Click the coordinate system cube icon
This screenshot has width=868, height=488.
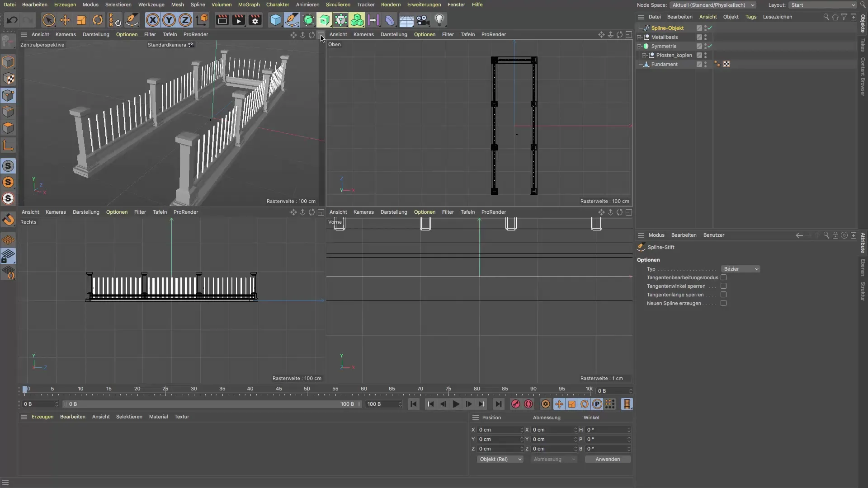pos(202,20)
